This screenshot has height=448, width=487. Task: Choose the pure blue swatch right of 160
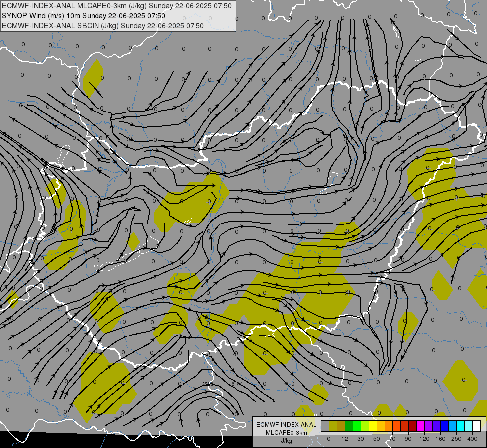coord(445,426)
